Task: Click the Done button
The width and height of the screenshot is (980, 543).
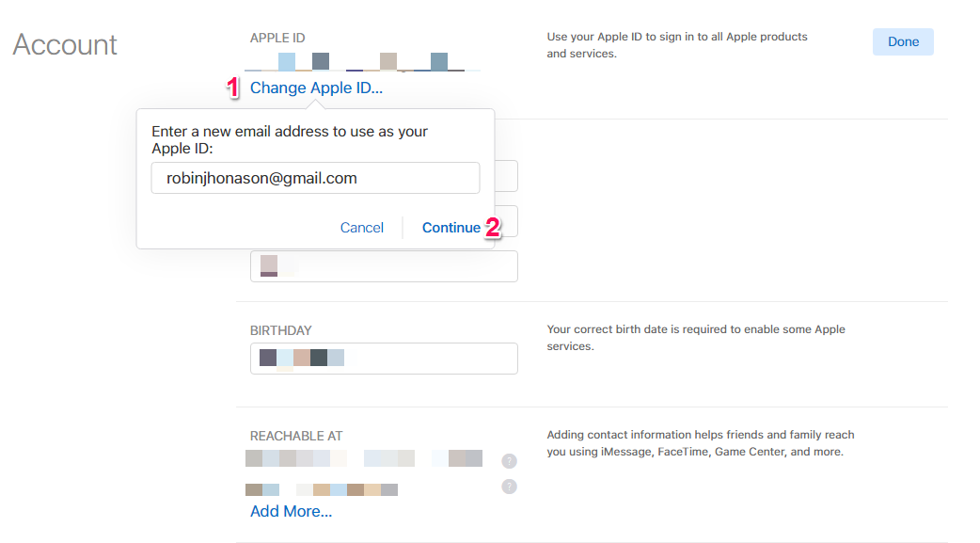Action: 903,42
